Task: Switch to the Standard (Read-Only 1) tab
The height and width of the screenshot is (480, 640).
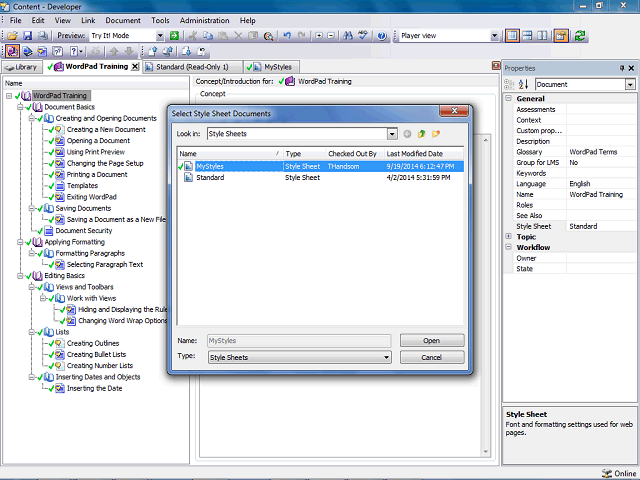Action: [193, 67]
